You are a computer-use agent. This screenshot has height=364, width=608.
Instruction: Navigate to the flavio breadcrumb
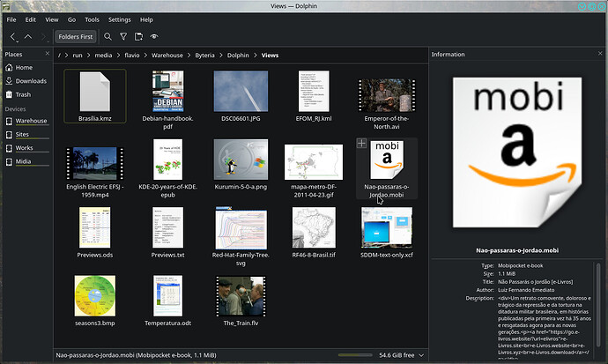point(132,56)
